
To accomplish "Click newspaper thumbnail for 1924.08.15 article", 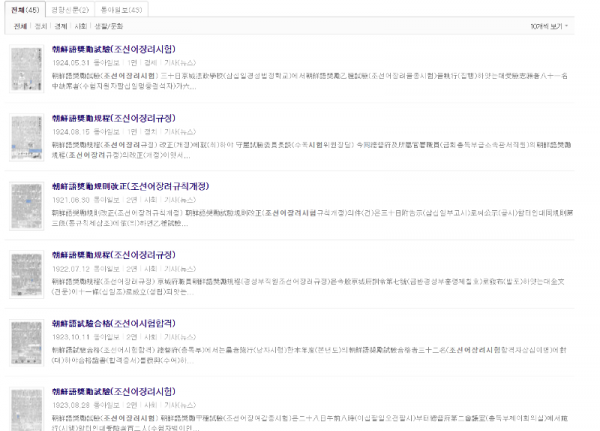I will (x=26, y=137).
